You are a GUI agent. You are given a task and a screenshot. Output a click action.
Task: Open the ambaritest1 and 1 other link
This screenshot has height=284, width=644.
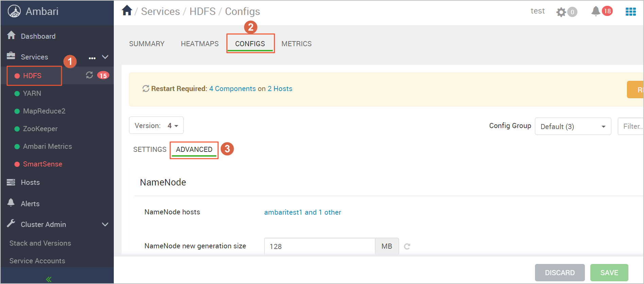coord(303,212)
